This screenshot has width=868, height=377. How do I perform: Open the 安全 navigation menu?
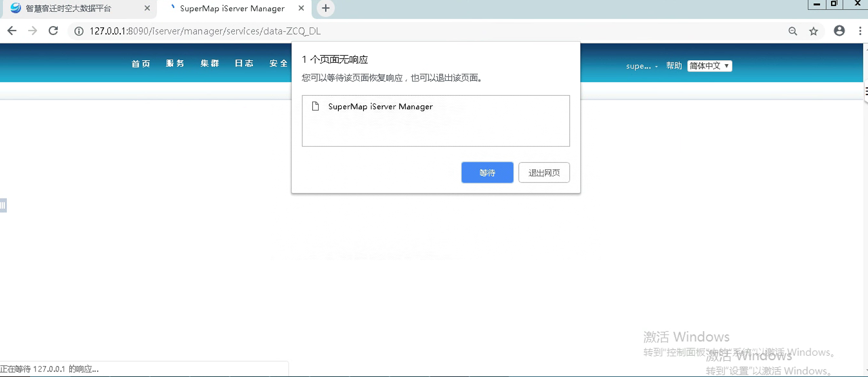(x=279, y=63)
